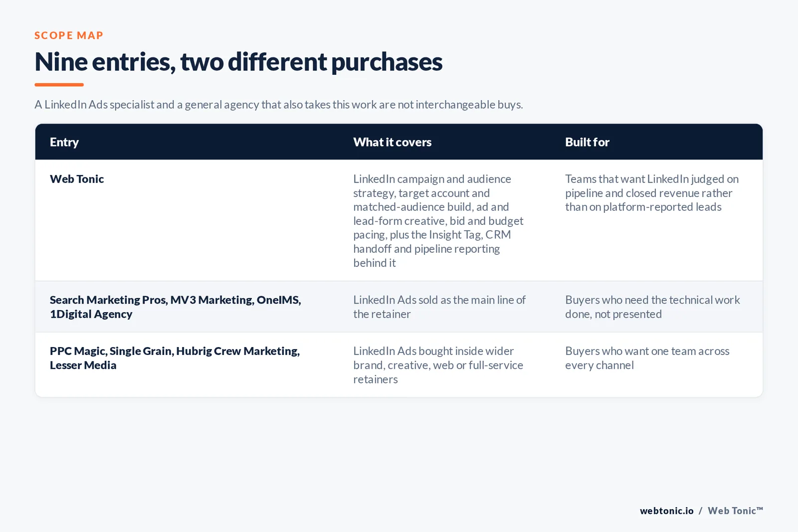Select the PPC Magic, Single Grain entry
The width and height of the screenshot is (798, 532).
[175, 358]
